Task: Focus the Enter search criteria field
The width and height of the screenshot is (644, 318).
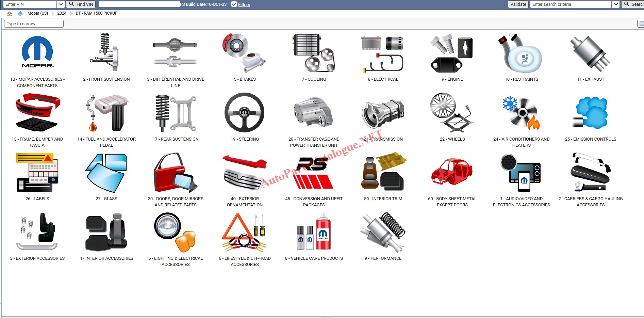Action: (571, 4)
